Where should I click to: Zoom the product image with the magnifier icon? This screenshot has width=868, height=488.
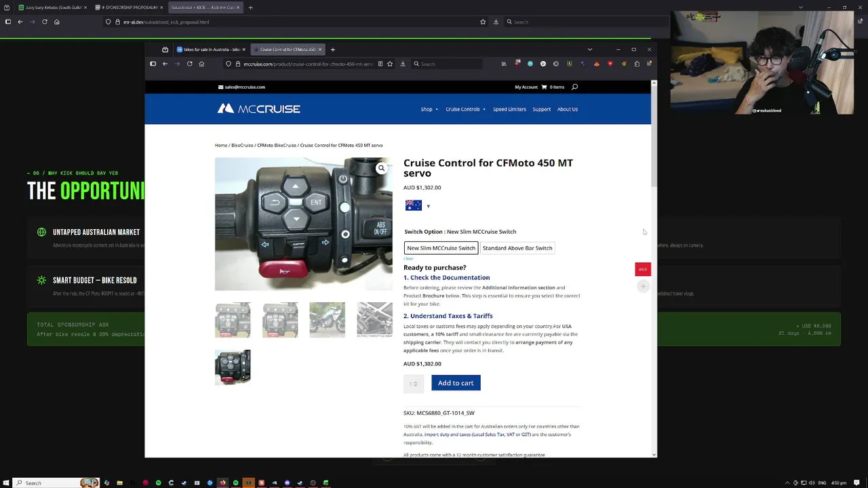pos(381,168)
